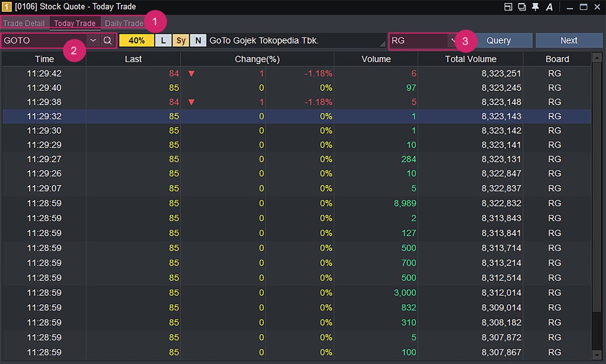Toggle the 'N' indicator badge
This screenshot has width=606, height=364.
coord(198,41)
